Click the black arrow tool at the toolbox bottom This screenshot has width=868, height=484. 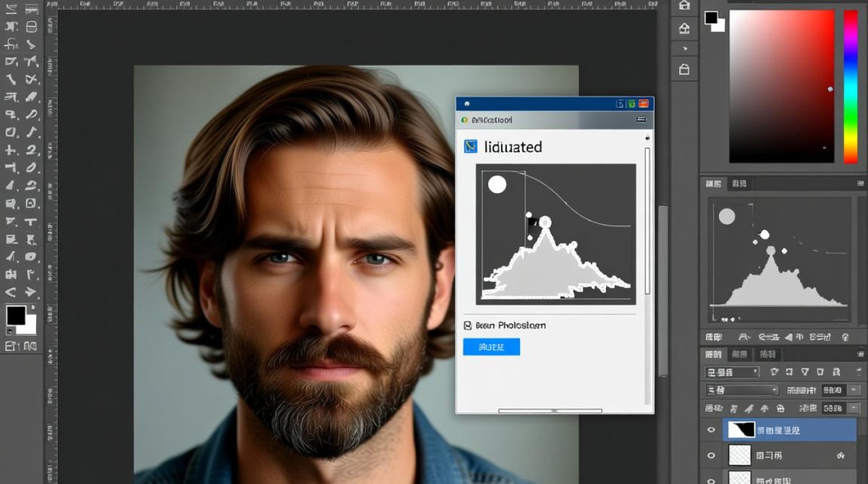pos(30,292)
